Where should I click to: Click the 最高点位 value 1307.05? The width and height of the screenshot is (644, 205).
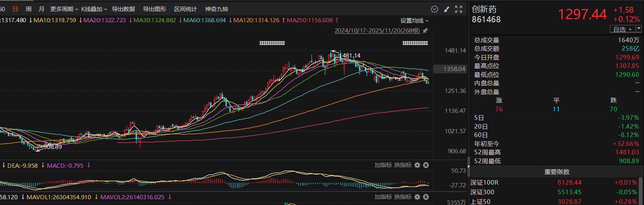pyautogui.click(x=627, y=66)
